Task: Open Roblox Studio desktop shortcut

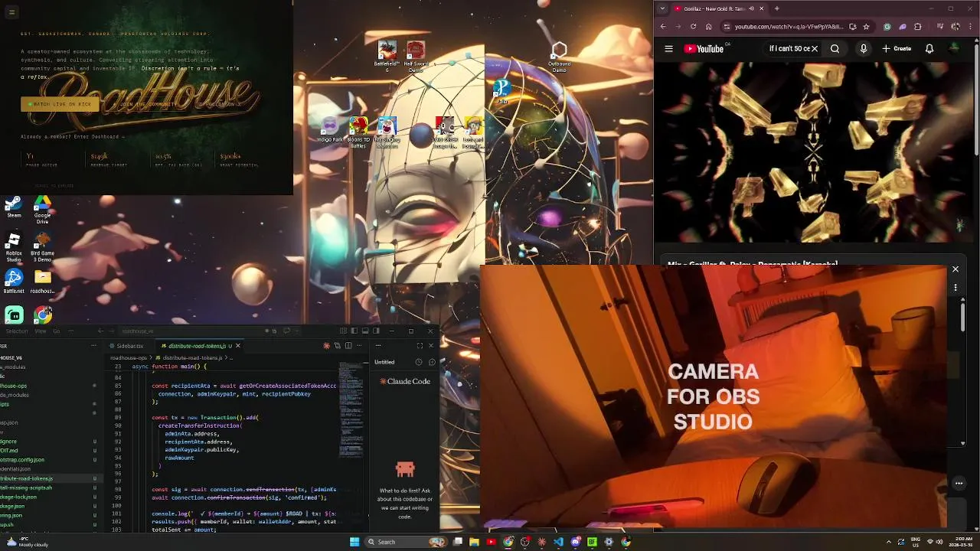Action: [14, 246]
